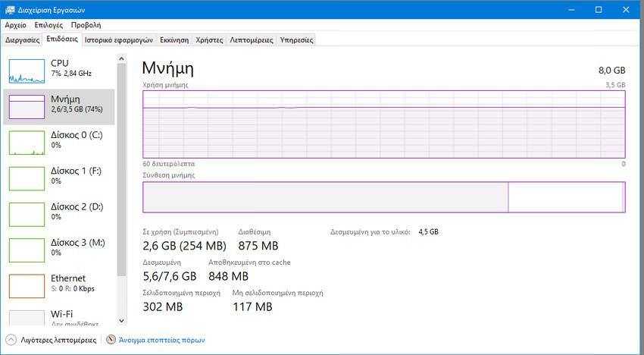Select the Ethernet graph icon

pos(27,285)
